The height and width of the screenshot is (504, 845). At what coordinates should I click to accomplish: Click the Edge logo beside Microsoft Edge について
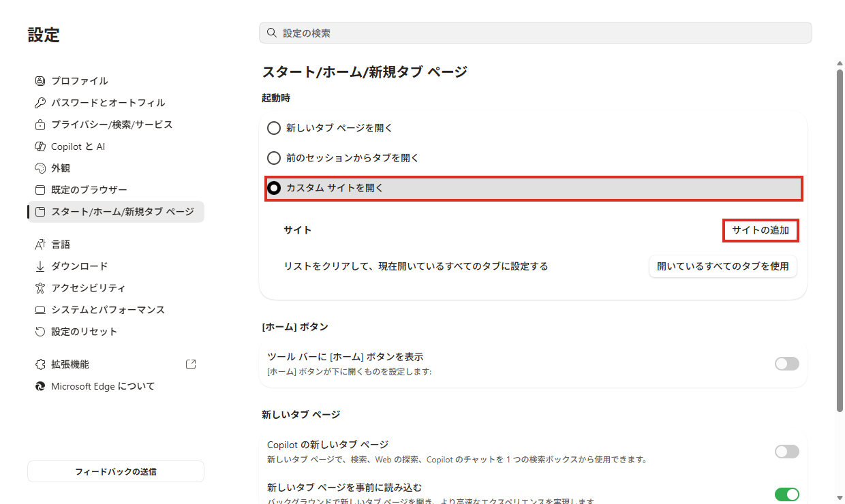tap(40, 386)
